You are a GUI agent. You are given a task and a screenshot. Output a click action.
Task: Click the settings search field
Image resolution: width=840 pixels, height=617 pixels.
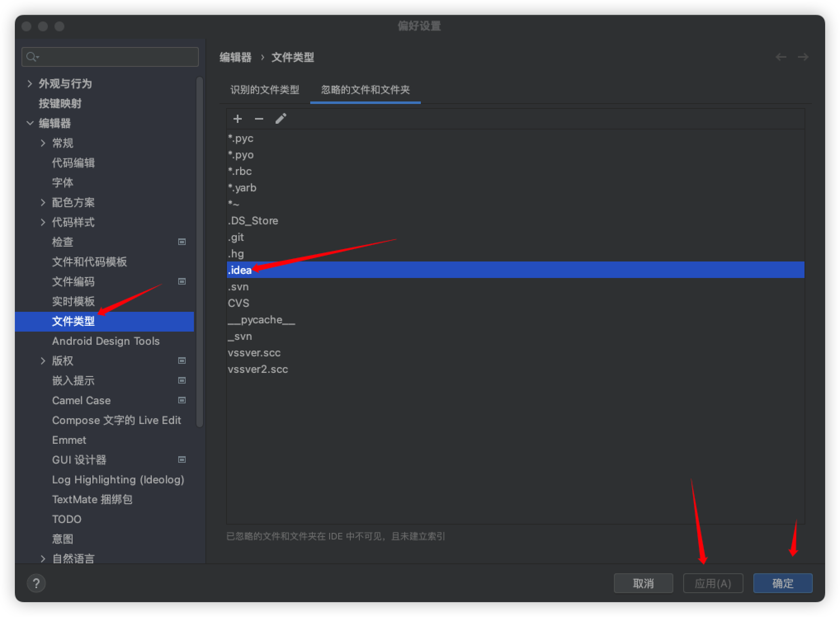(x=116, y=57)
